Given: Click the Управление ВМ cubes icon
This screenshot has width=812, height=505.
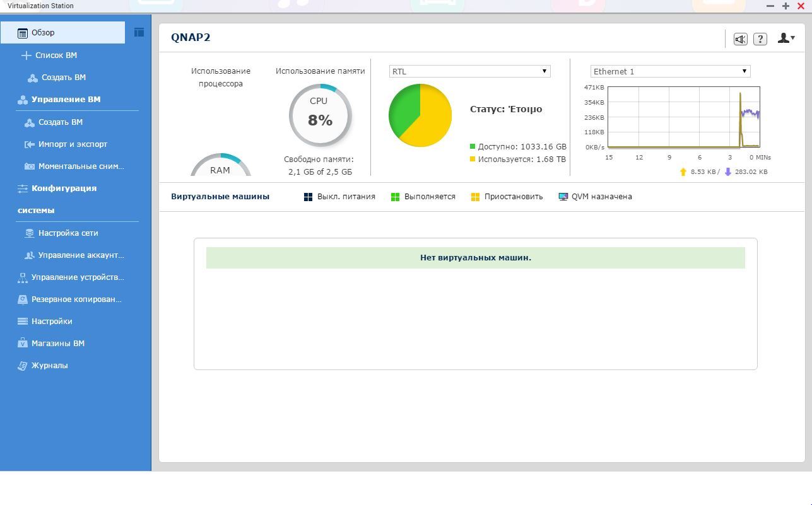Looking at the screenshot, I should click(x=23, y=100).
